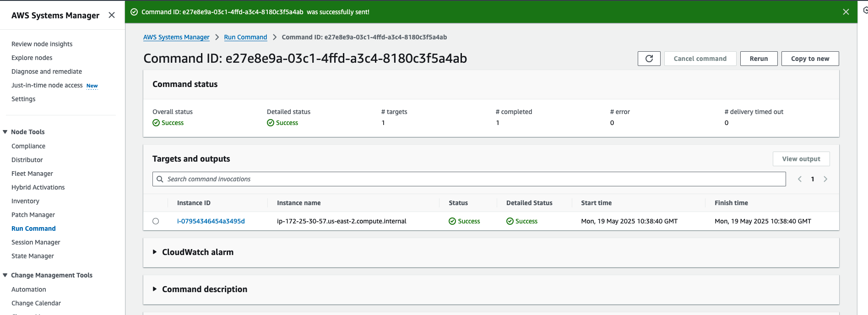Go to previous page of invocations
868x315 pixels.
tap(799, 179)
